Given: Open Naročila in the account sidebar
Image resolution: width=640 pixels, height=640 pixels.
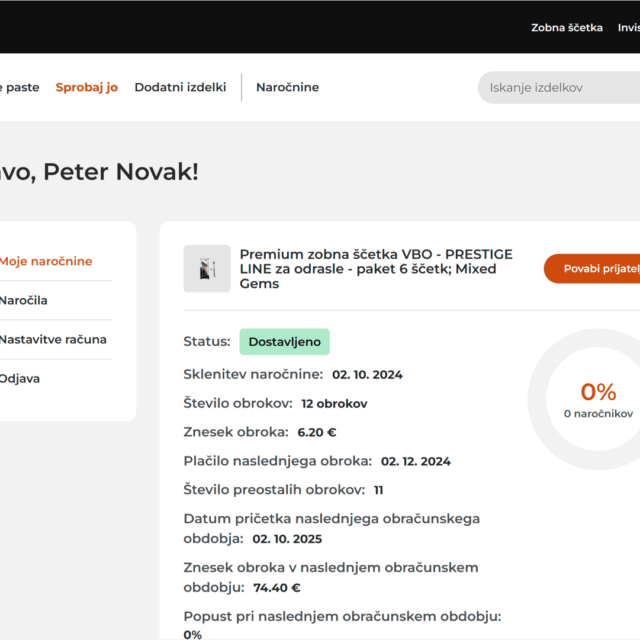Looking at the screenshot, I should point(24,300).
